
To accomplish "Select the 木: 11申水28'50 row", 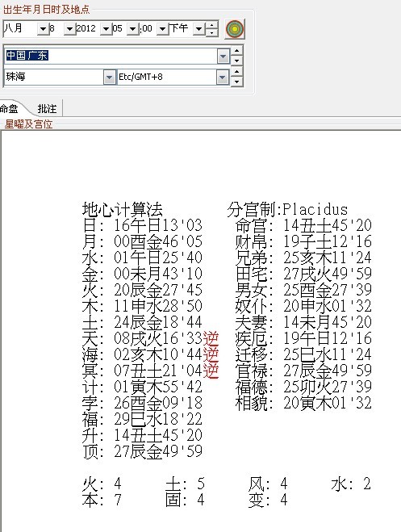I will tap(142, 306).
